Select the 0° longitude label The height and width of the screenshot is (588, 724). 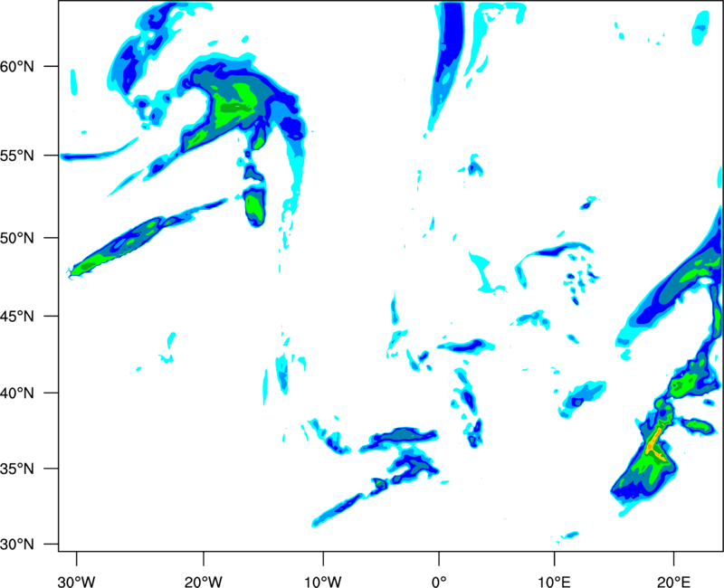pyautogui.click(x=439, y=582)
